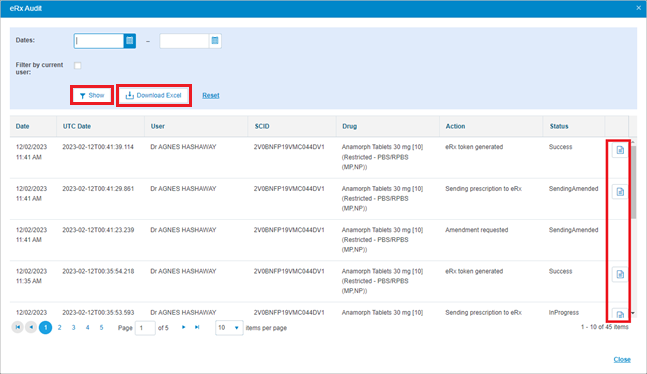Go to the first page

point(17,327)
